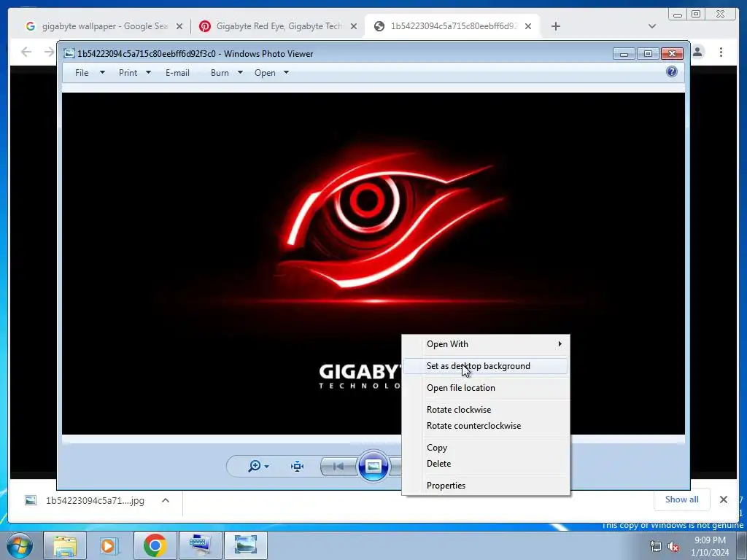This screenshot has height=560, width=747.
Task: Open the Burn menu
Action: (220, 73)
